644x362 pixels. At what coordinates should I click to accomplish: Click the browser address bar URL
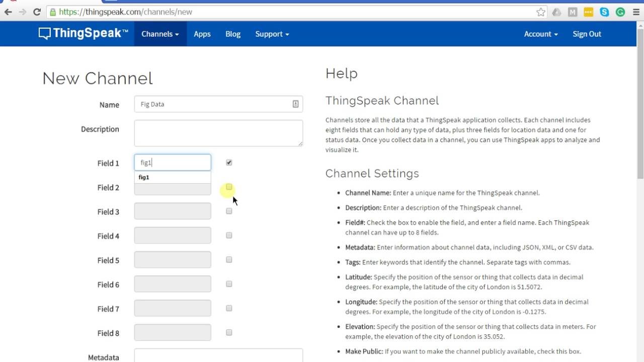(126, 12)
